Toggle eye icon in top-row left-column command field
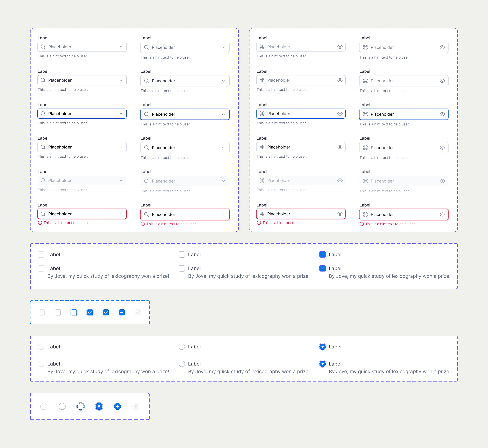 point(340,47)
